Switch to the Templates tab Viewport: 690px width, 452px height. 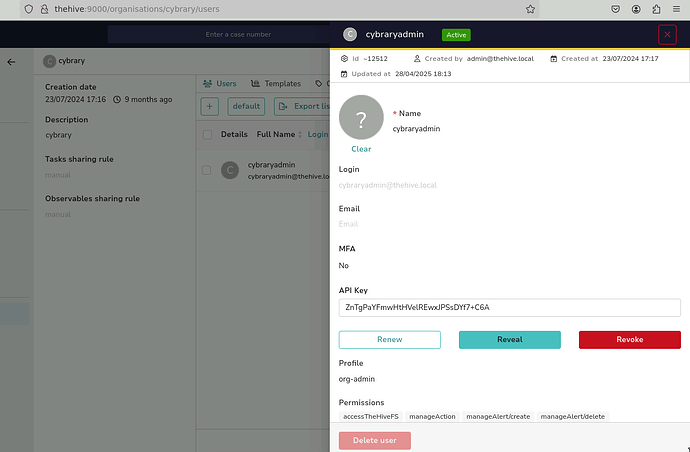coord(276,84)
